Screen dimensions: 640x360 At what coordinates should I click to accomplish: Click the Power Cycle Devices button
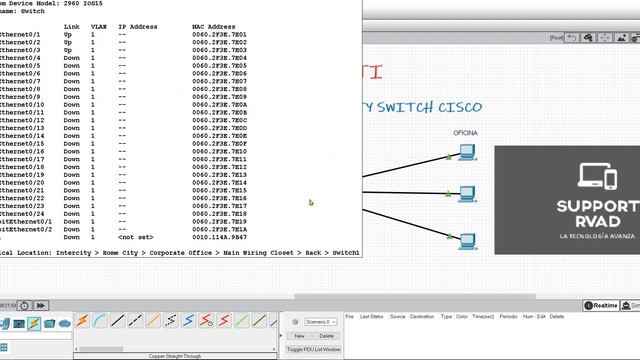point(24,305)
